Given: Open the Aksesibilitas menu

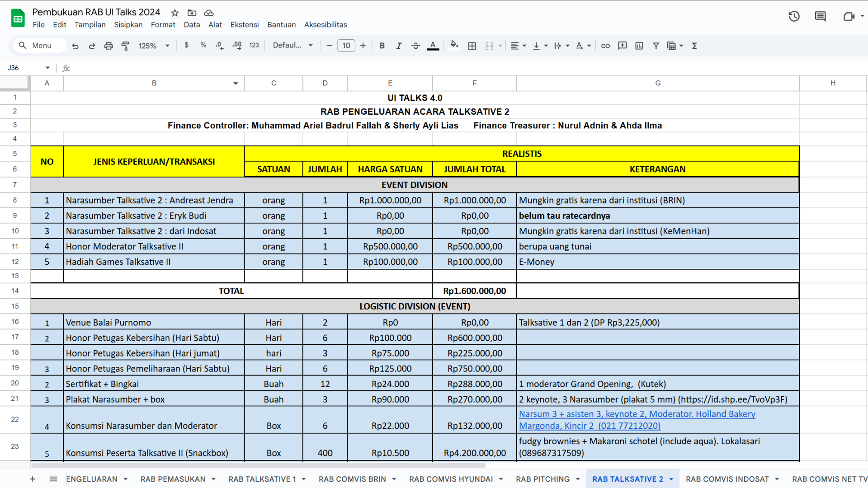Looking at the screenshot, I should (x=325, y=25).
